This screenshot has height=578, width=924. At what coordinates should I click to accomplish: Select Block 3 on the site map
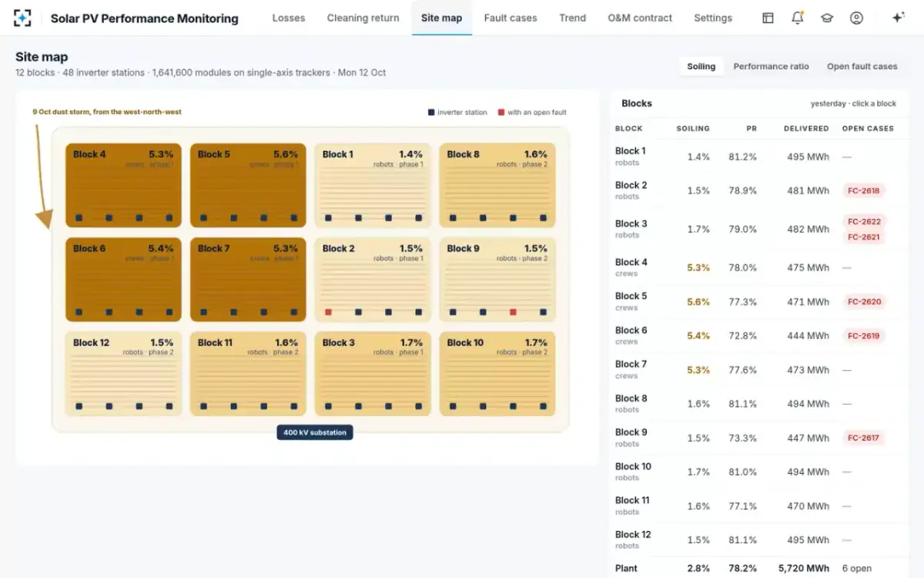[373, 374]
